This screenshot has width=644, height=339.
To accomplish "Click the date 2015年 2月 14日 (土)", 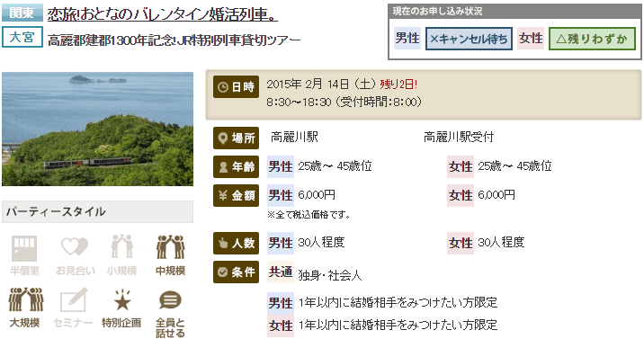I will [321, 85].
